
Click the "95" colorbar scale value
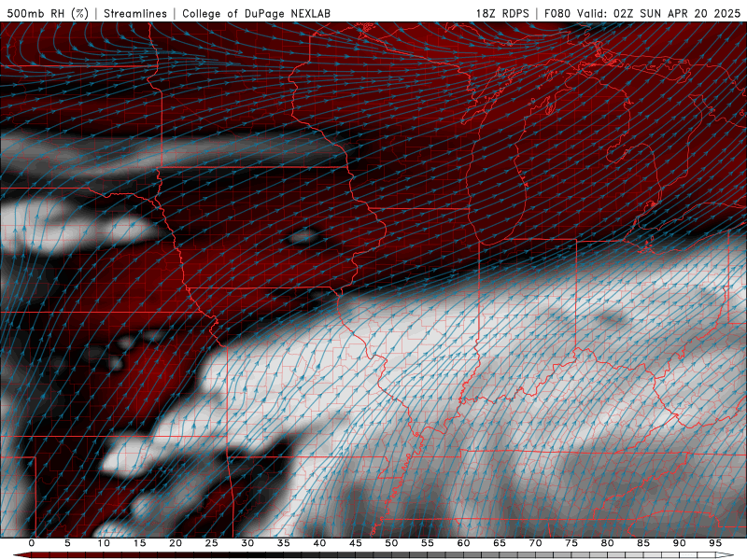click(715, 543)
